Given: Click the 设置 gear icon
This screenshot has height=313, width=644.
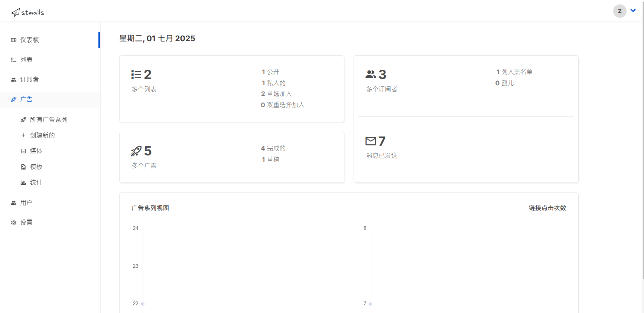Looking at the screenshot, I should 14,223.
